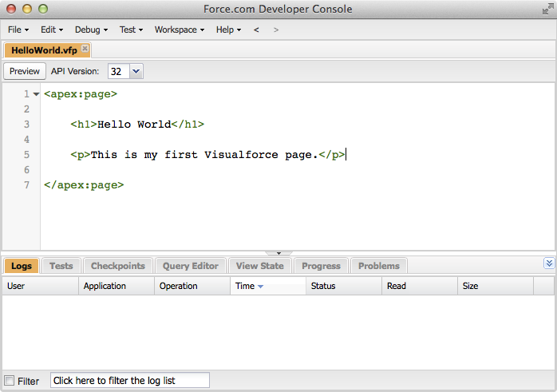This screenshot has height=392, width=557.
Task: Sort logs by Application column
Action: (117, 286)
